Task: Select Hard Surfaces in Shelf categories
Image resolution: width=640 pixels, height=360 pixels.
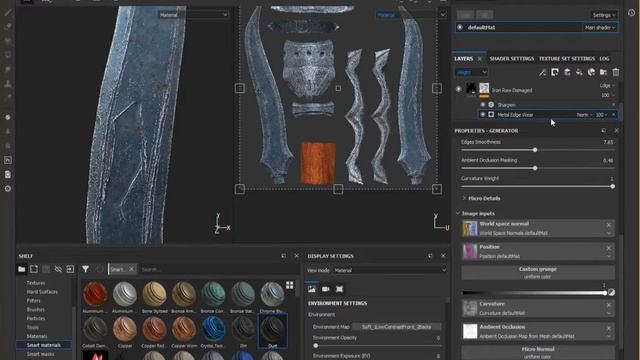Action: coord(42,292)
